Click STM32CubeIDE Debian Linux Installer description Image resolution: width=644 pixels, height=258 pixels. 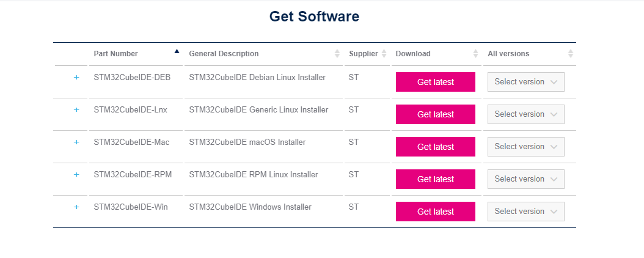point(257,77)
